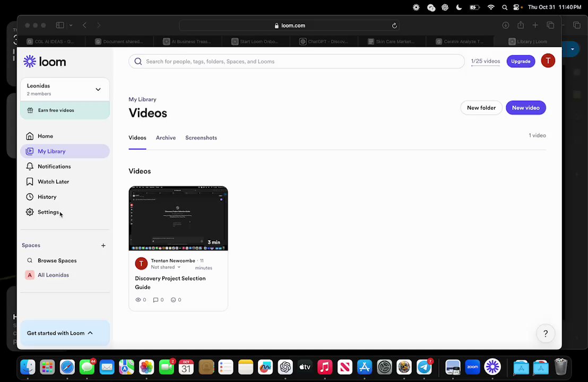Open the help question mark button
Screen dimensions: 588x382
point(546,333)
